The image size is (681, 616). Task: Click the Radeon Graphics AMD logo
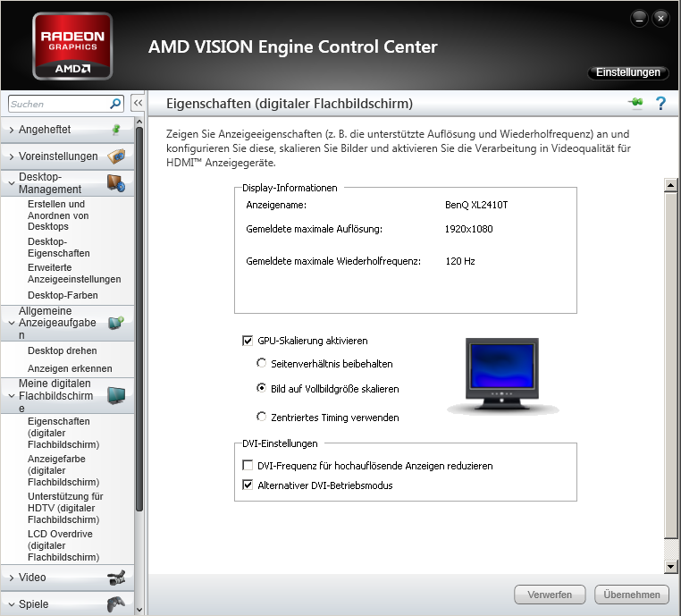click(x=72, y=46)
